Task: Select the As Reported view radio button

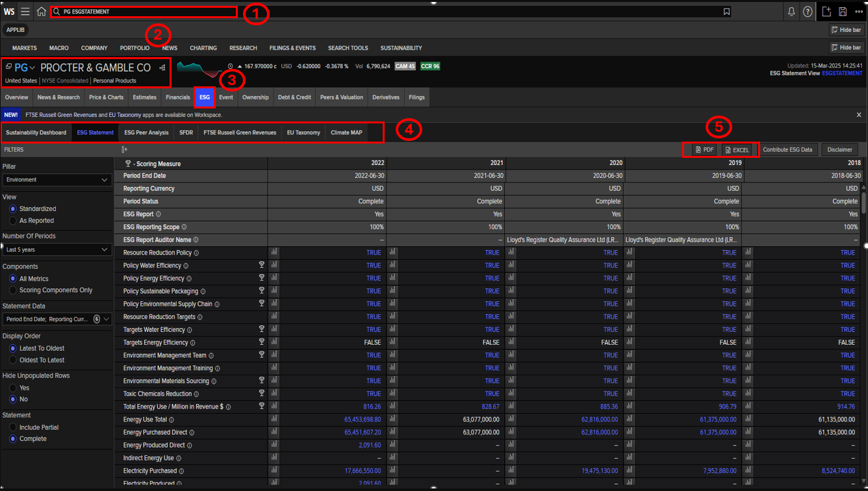Action: (12, 221)
